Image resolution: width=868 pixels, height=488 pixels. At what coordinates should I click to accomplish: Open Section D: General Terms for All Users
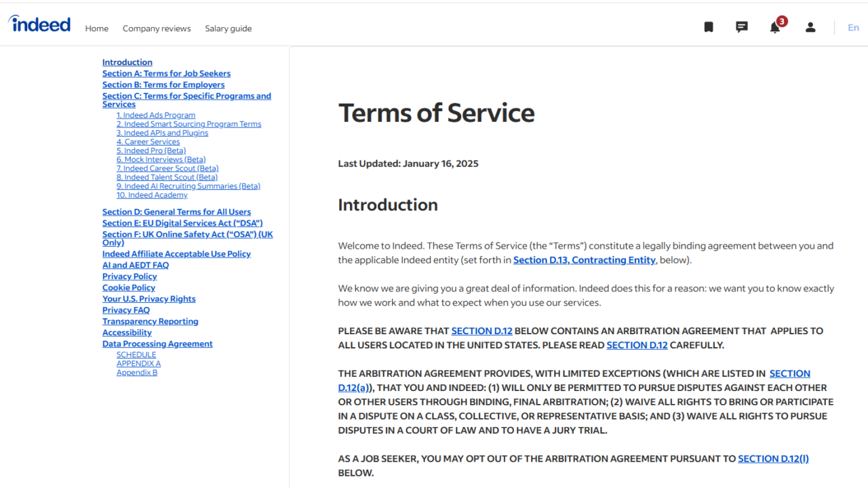click(176, 212)
